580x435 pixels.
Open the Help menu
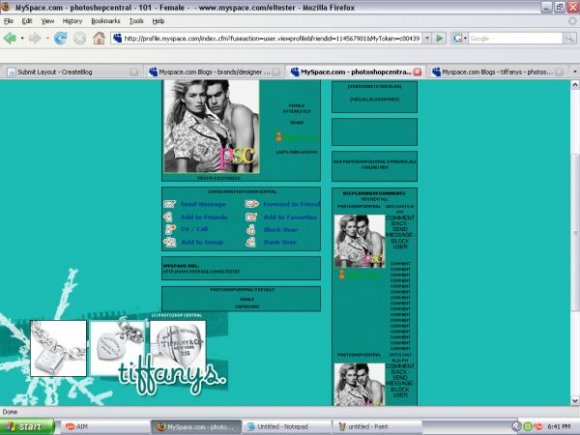[x=158, y=21]
